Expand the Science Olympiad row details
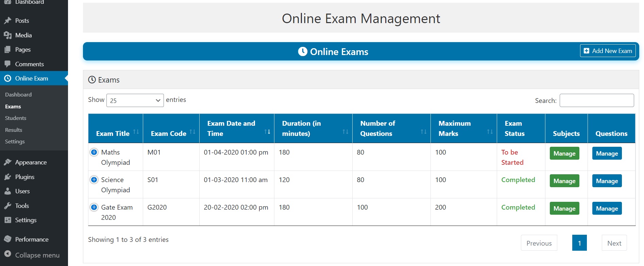Viewport: 644px width, 266px height. (94, 180)
